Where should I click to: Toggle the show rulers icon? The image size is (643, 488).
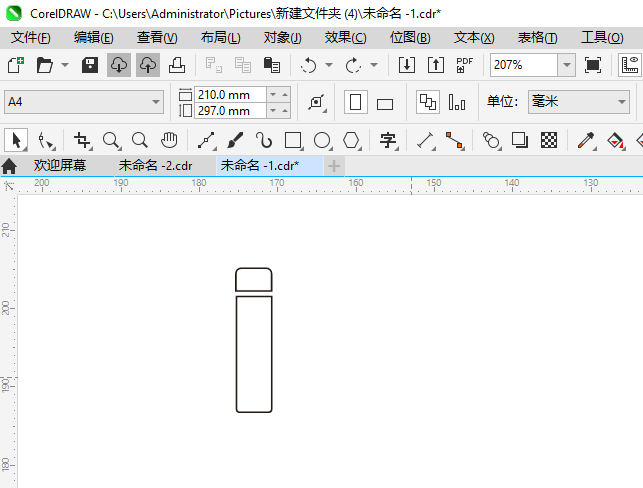coord(630,65)
